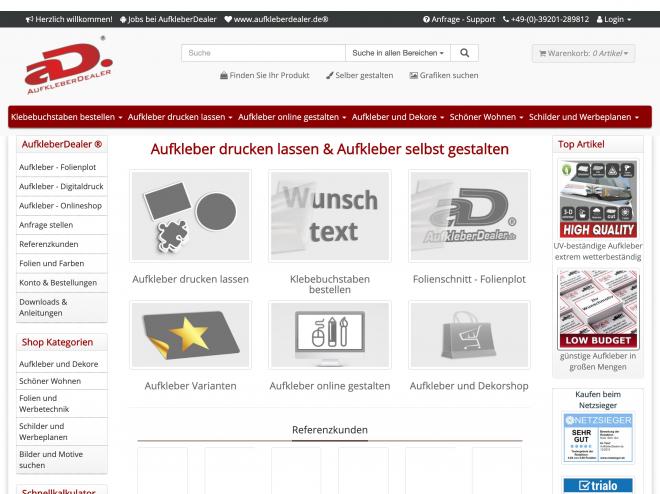This screenshot has width=660, height=494.
Task: Open Downloads & Anleitungen sidebar item
Action: coord(61,308)
